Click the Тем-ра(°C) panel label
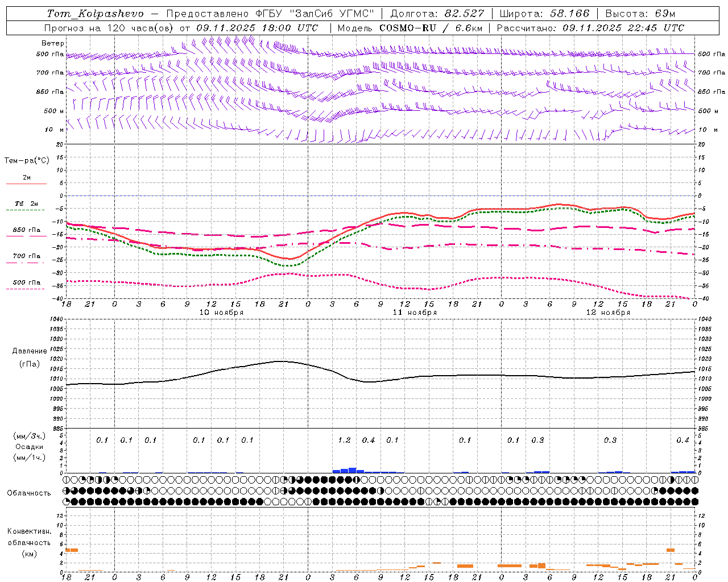728x582 pixels. 27,161
